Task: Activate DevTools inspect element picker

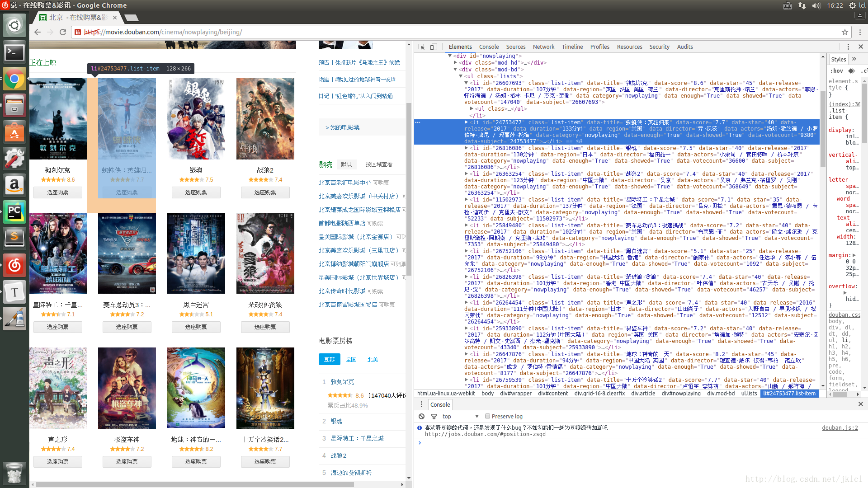Action: click(x=421, y=47)
